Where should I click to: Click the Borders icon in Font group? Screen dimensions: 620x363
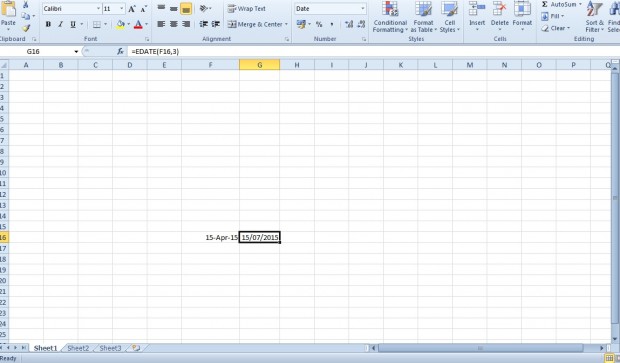tap(96, 25)
